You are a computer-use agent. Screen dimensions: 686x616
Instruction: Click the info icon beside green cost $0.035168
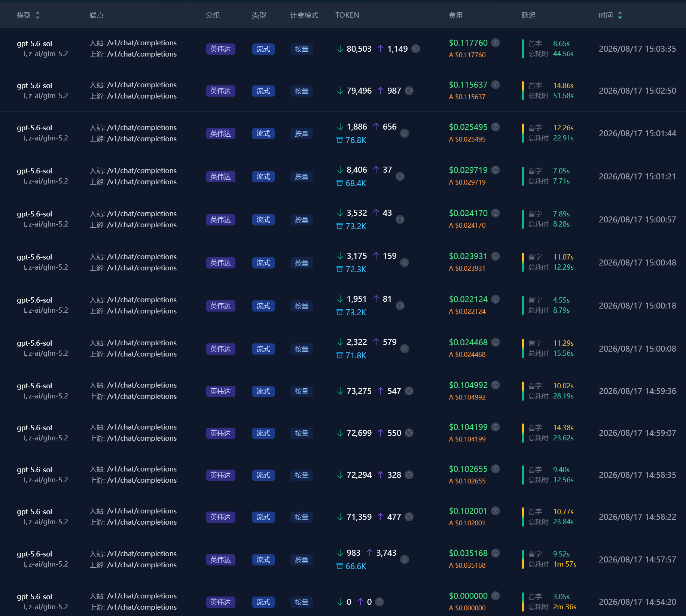(496, 553)
